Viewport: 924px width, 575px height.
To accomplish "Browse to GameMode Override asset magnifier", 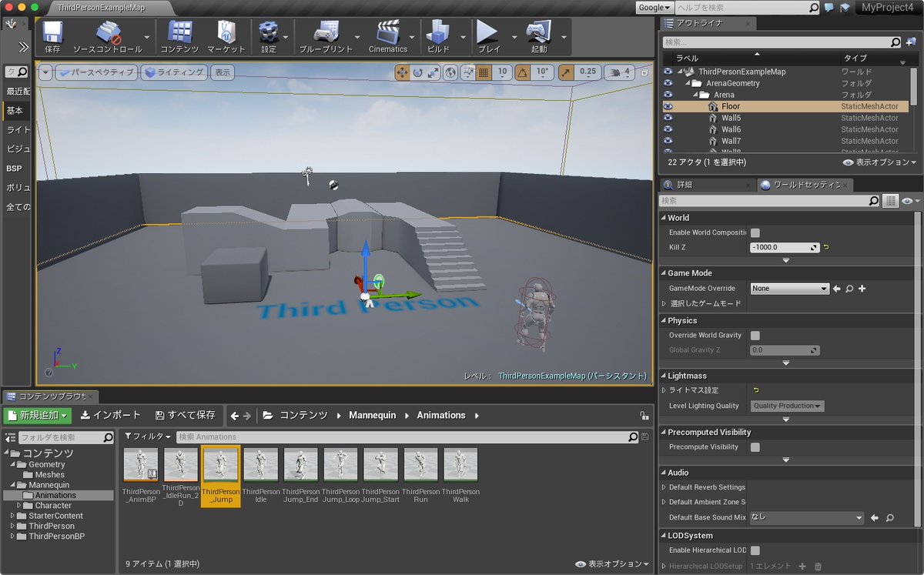I will tap(849, 289).
